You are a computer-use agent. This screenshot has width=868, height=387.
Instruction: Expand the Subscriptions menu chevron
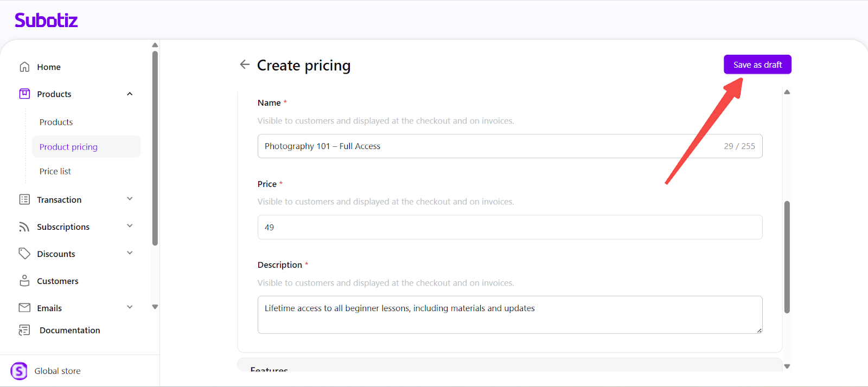click(x=130, y=226)
